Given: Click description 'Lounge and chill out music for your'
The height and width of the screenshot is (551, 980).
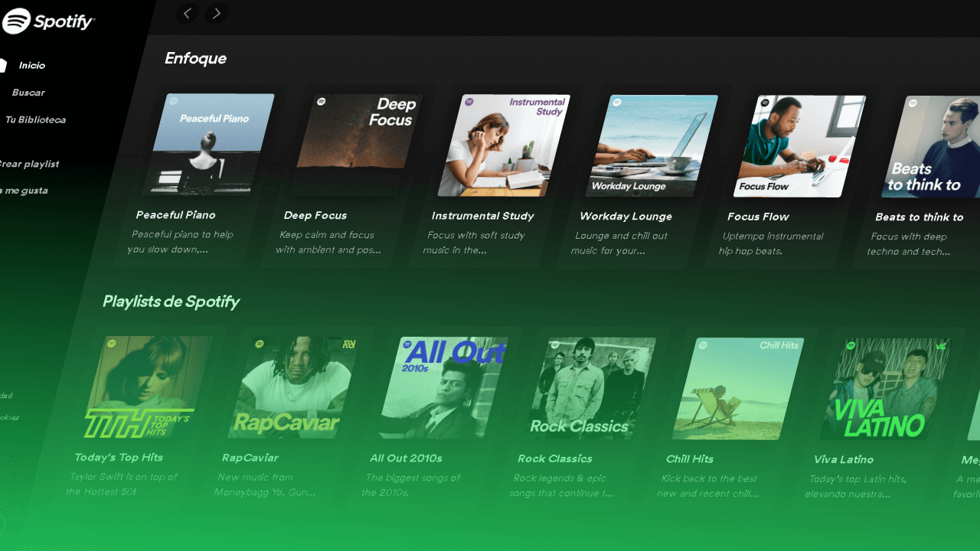Looking at the screenshot, I should (619, 243).
